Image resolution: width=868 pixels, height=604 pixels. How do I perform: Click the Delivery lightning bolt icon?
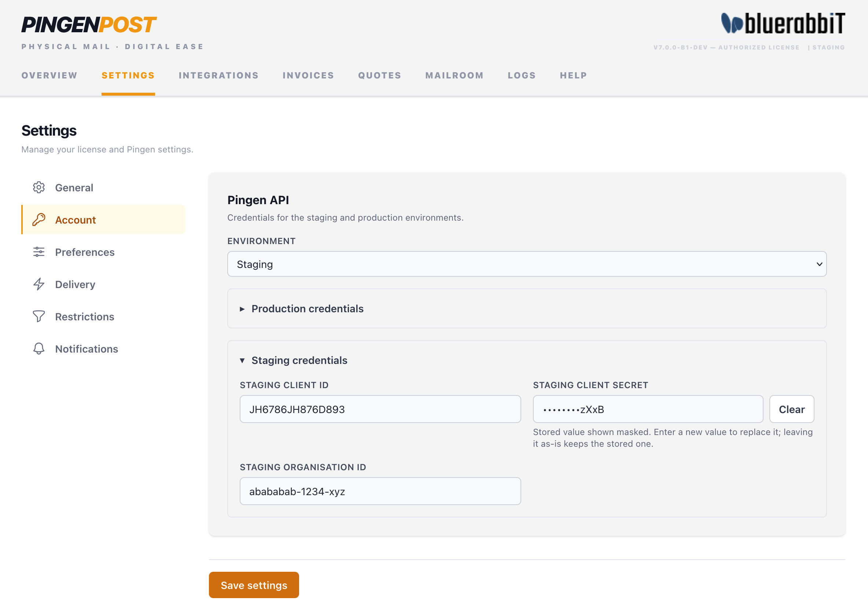(38, 284)
